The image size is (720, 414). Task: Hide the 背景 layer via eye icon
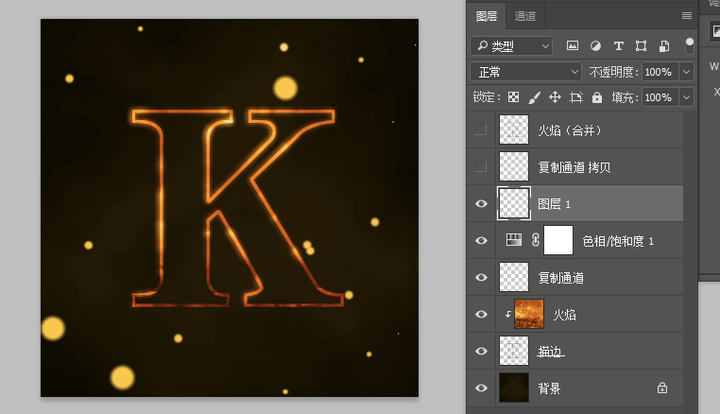(481, 387)
